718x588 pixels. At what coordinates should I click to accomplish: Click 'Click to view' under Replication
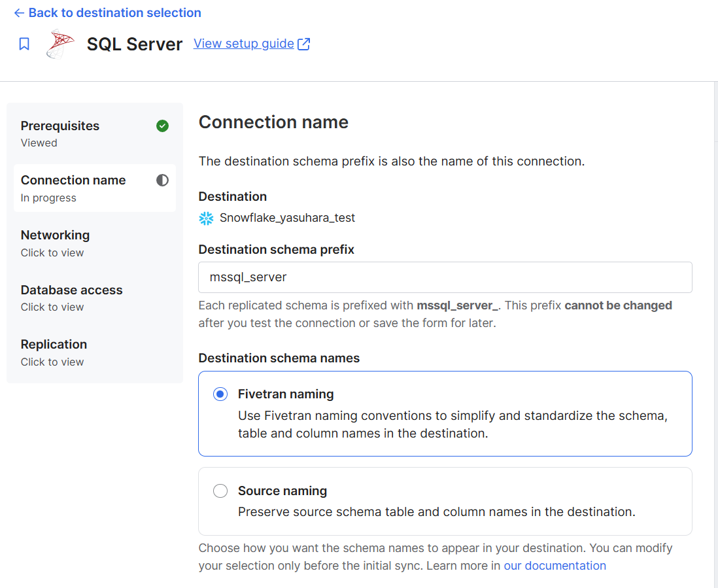(x=52, y=362)
